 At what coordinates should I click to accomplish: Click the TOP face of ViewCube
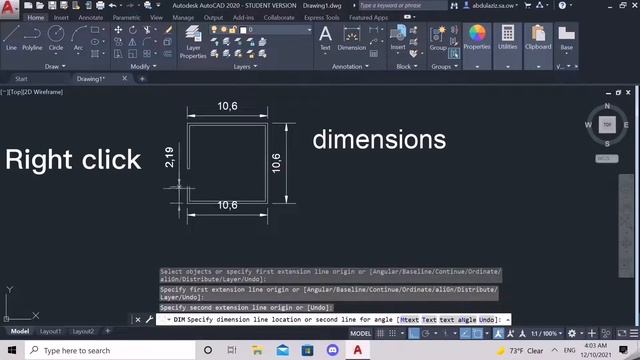607,124
